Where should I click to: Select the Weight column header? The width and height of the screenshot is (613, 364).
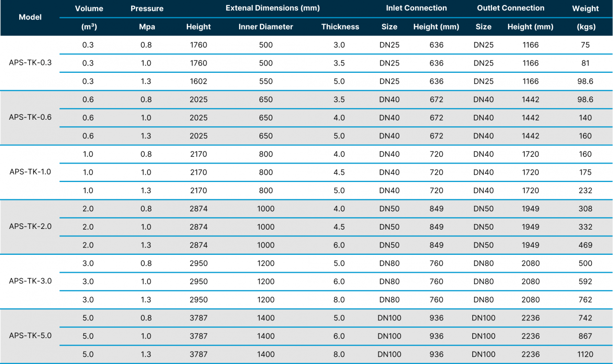pyautogui.click(x=585, y=9)
